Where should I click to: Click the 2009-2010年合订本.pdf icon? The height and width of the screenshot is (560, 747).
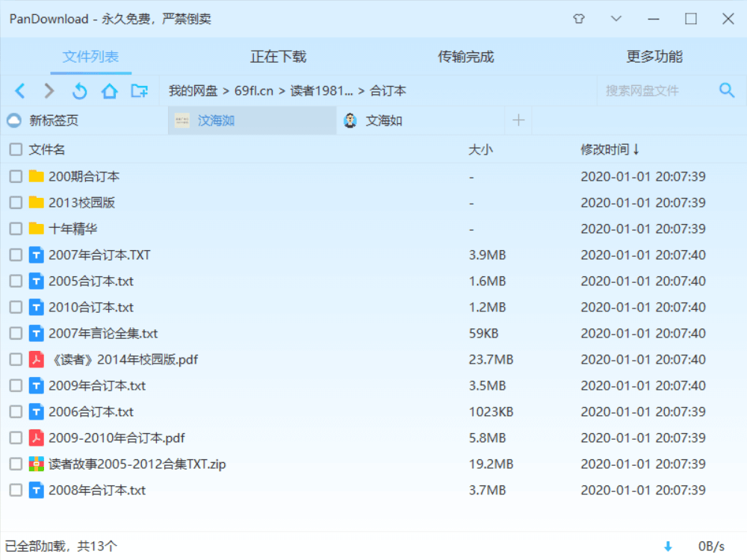click(x=36, y=438)
